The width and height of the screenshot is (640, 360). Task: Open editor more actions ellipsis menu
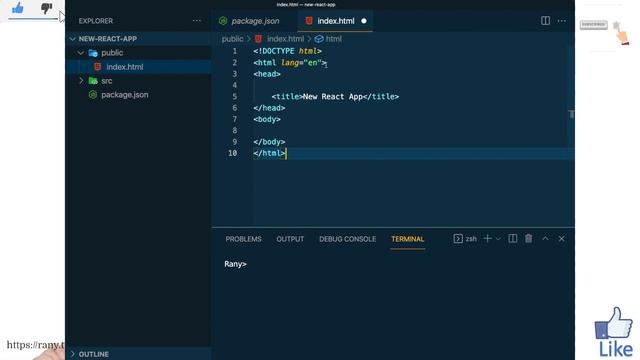click(562, 21)
